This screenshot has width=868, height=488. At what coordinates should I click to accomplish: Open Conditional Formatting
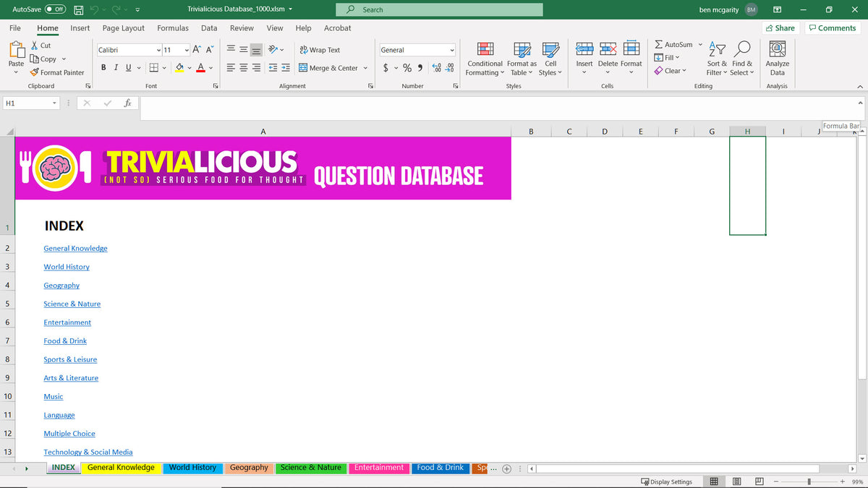click(485, 59)
